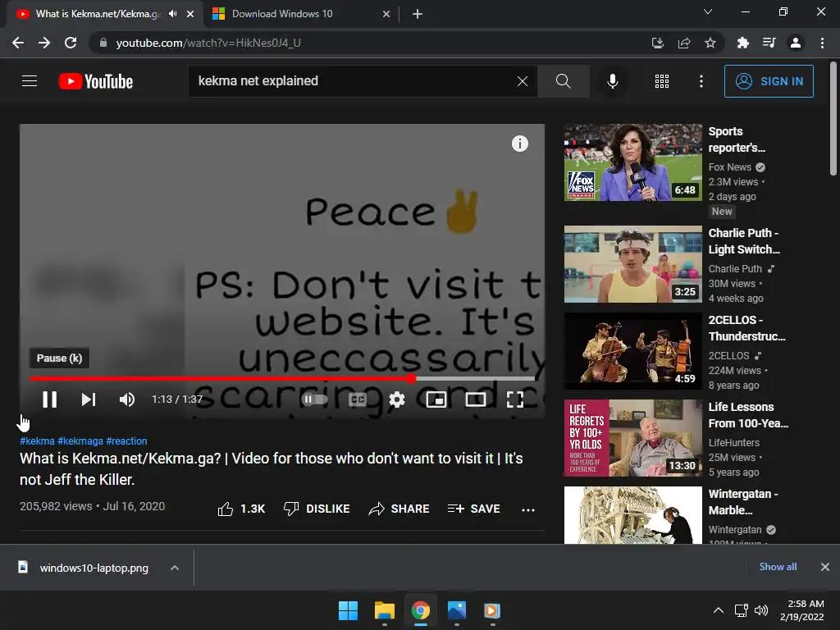Open the Fox News sports reporter thumbnail
Screen dimensions: 840x630
point(632,162)
